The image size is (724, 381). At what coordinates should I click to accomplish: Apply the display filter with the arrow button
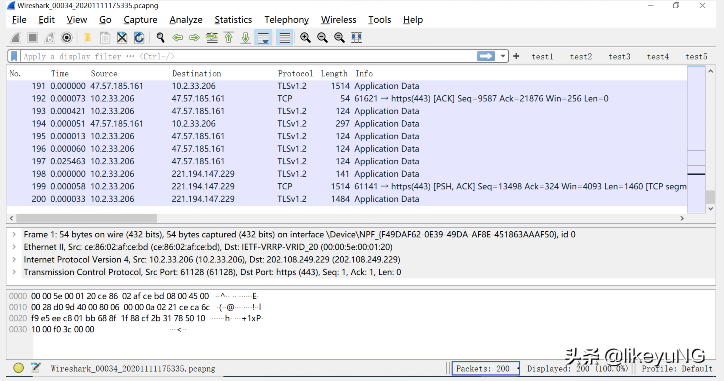[486, 56]
